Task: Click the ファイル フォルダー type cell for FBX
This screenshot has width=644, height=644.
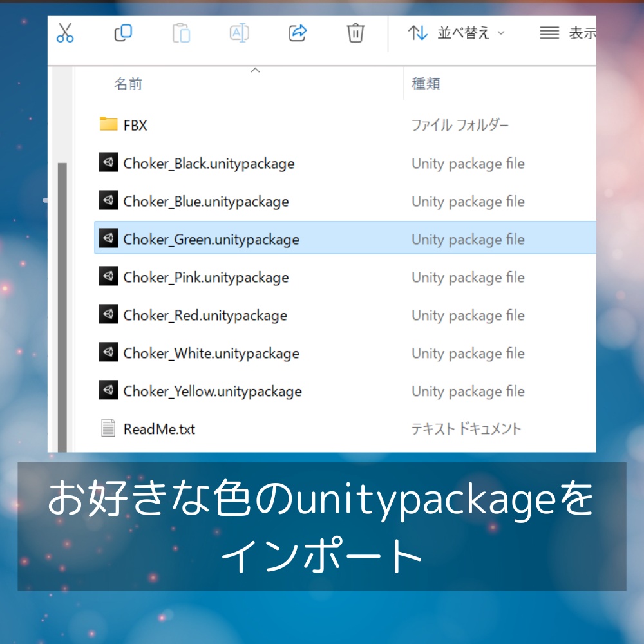Action: 460,126
